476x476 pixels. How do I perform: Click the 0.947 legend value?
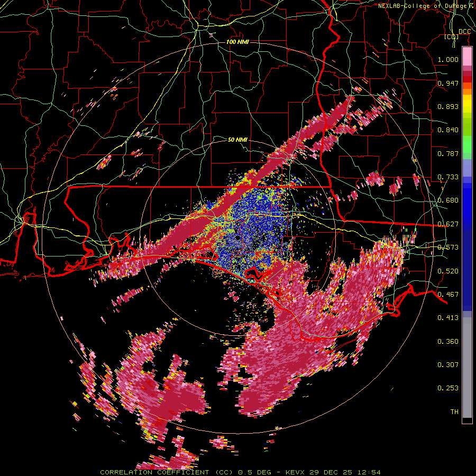tap(448, 83)
